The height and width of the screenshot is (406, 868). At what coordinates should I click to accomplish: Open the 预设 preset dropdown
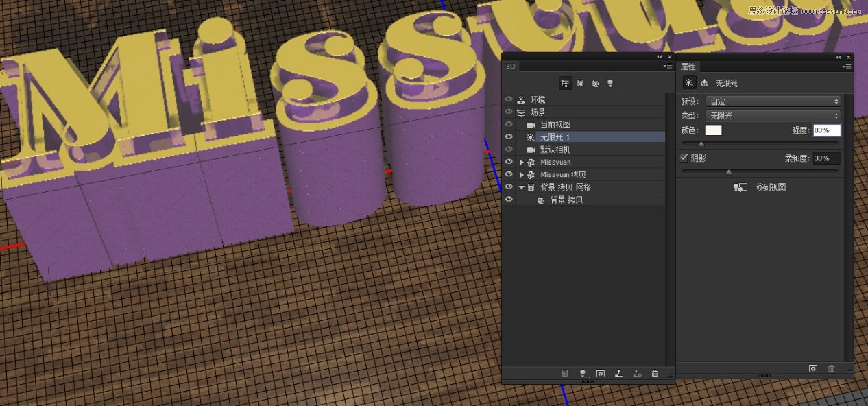click(x=773, y=101)
